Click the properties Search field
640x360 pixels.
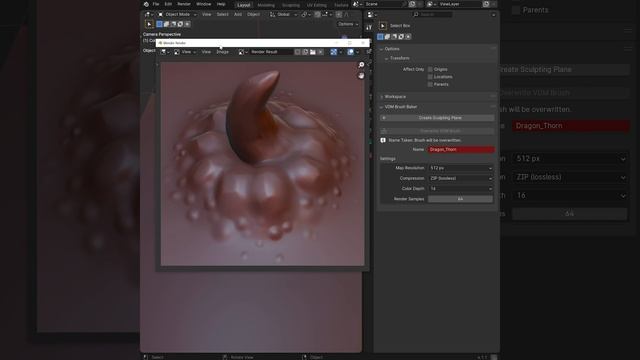click(432, 15)
